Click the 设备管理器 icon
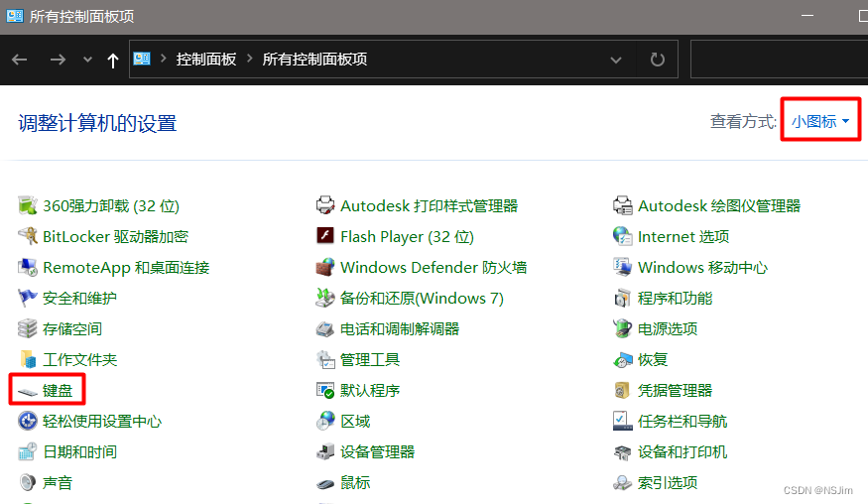The height and width of the screenshot is (504, 868). tap(325, 452)
